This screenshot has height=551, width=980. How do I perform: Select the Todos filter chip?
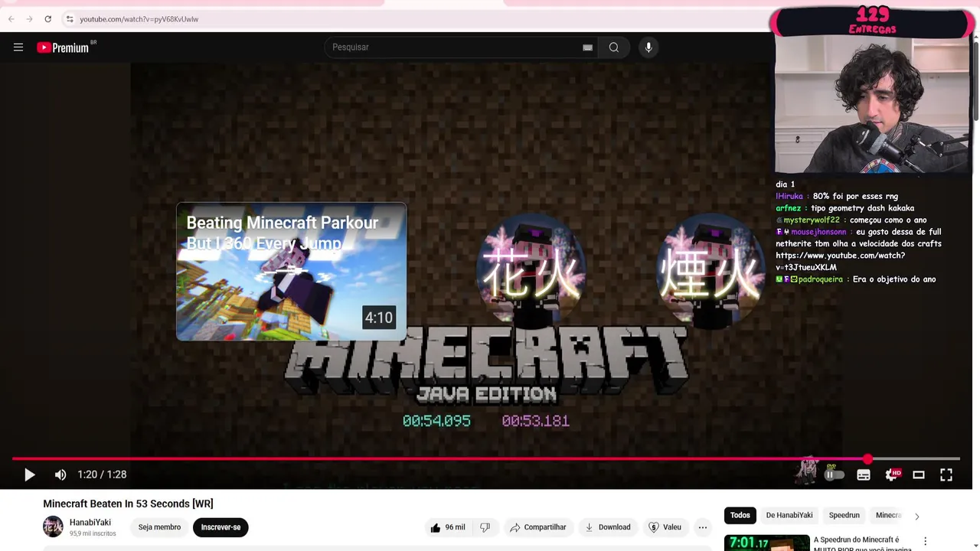tap(740, 515)
